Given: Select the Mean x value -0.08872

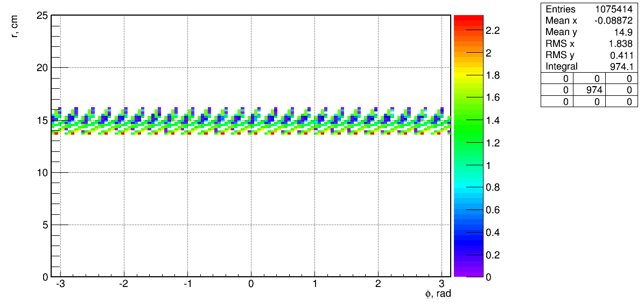Looking at the screenshot, I should pyautogui.click(x=614, y=21).
